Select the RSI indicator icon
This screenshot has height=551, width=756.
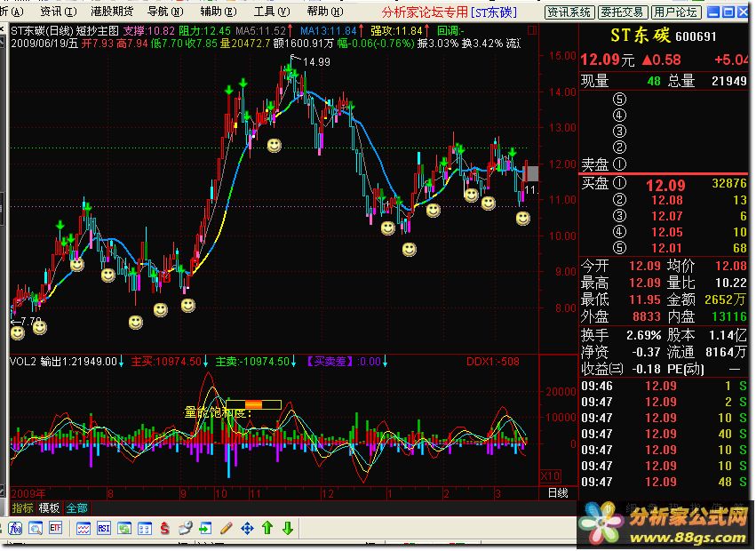pos(104,528)
